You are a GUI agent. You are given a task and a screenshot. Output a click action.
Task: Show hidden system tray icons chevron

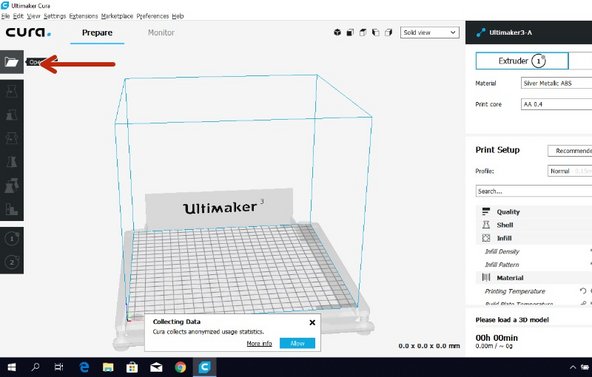pyautogui.click(x=573, y=367)
